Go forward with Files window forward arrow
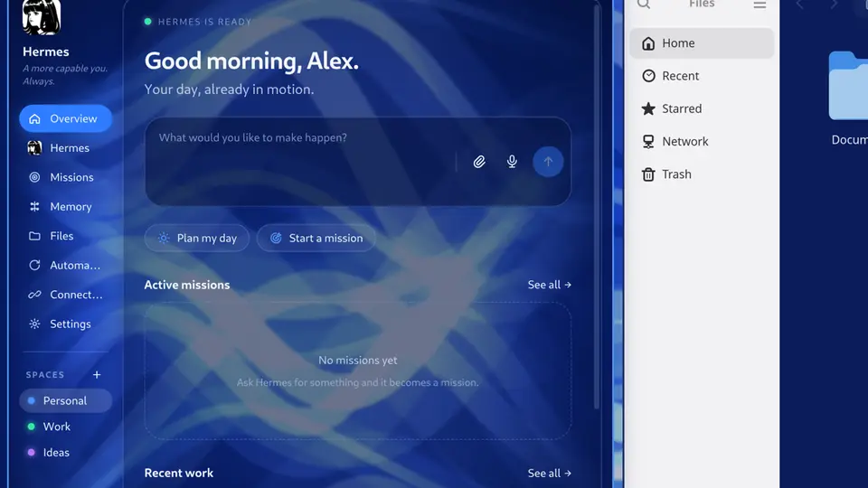 (834, 5)
